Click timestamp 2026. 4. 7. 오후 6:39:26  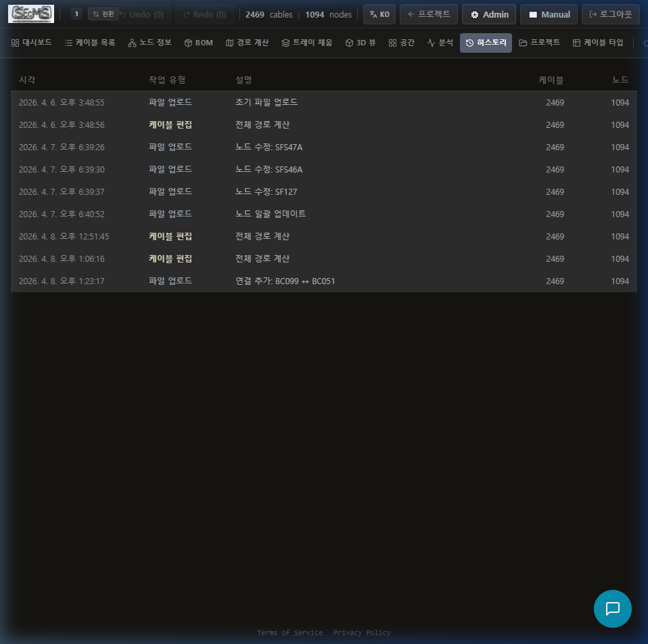[x=62, y=147]
